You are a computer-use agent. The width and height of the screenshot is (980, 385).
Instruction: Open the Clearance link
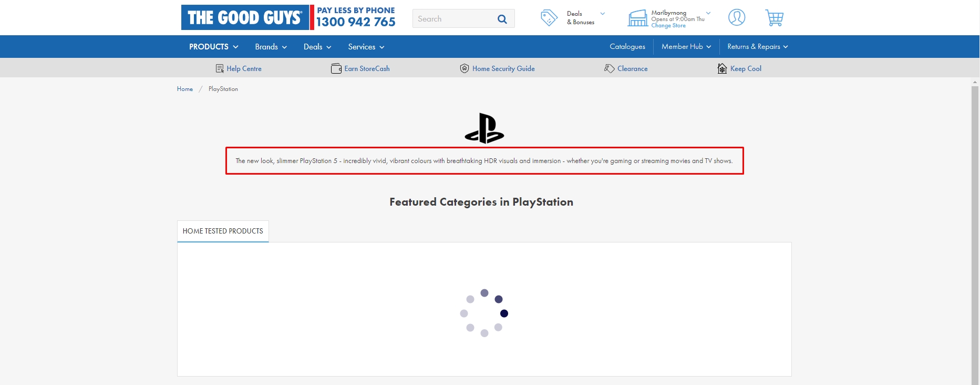pyautogui.click(x=633, y=68)
